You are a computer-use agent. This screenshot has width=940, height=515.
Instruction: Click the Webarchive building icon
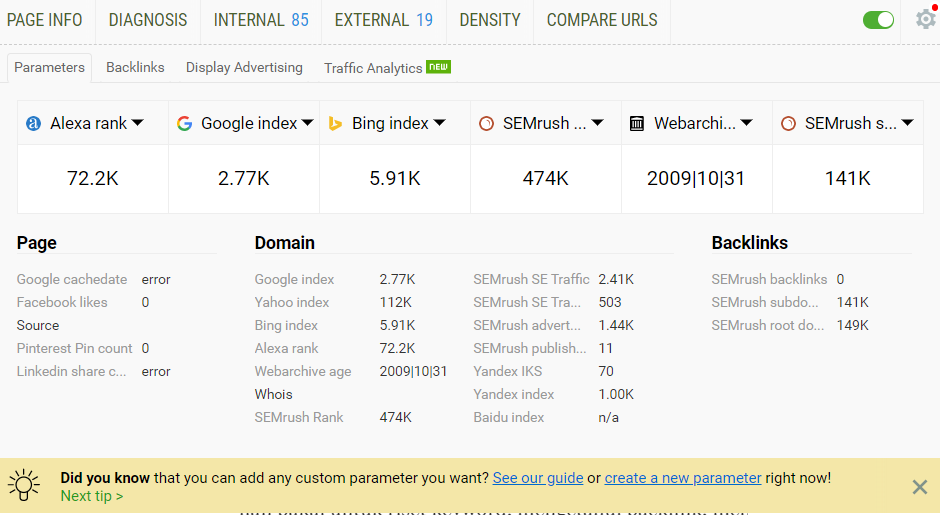tap(637, 124)
